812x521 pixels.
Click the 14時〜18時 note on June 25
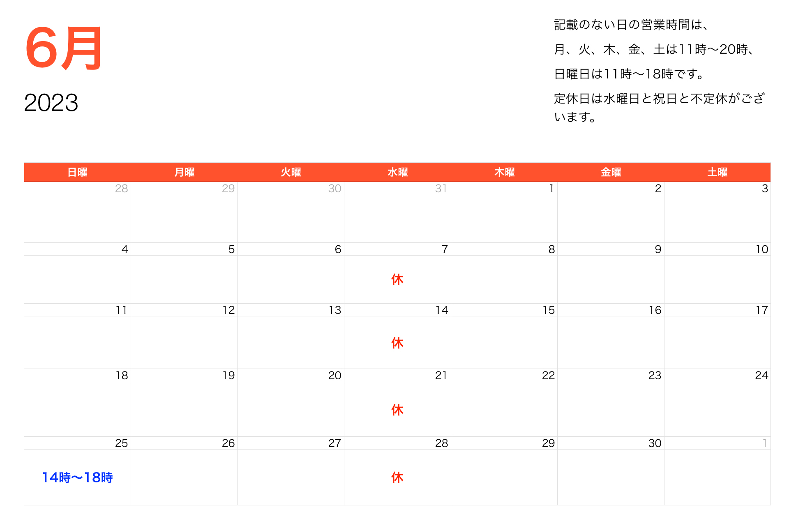pos(77,477)
